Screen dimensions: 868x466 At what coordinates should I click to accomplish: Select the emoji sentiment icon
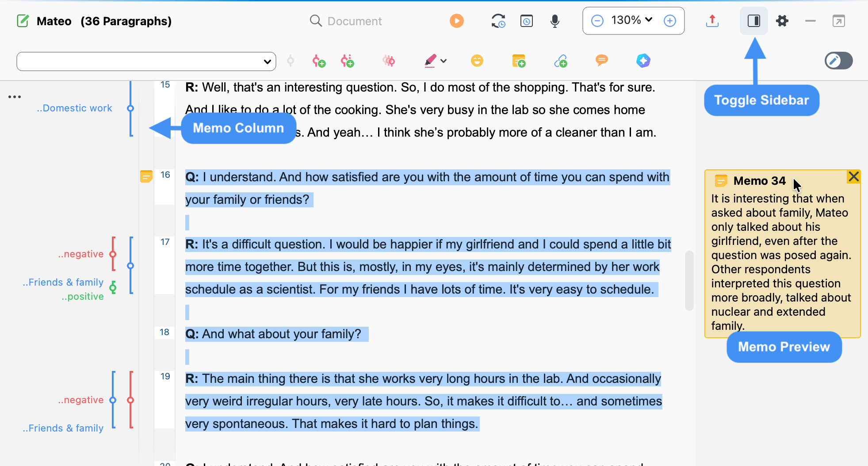click(477, 61)
